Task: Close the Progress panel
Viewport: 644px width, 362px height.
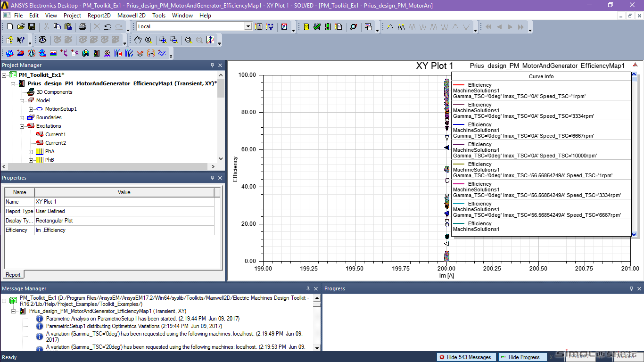Action: 639,288
